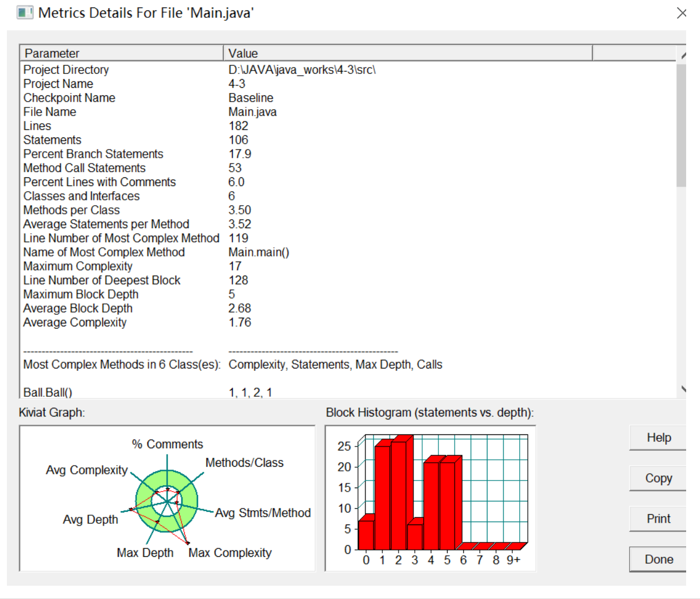Viewport: 700px width, 599px height.
Task: Click the average block depth value 2.68
Action: click(240, 308)
